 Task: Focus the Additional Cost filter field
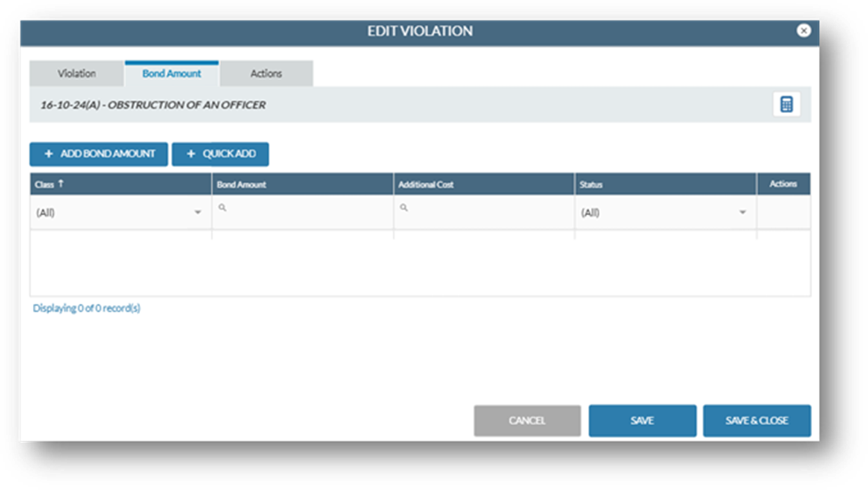pos(484,213)
